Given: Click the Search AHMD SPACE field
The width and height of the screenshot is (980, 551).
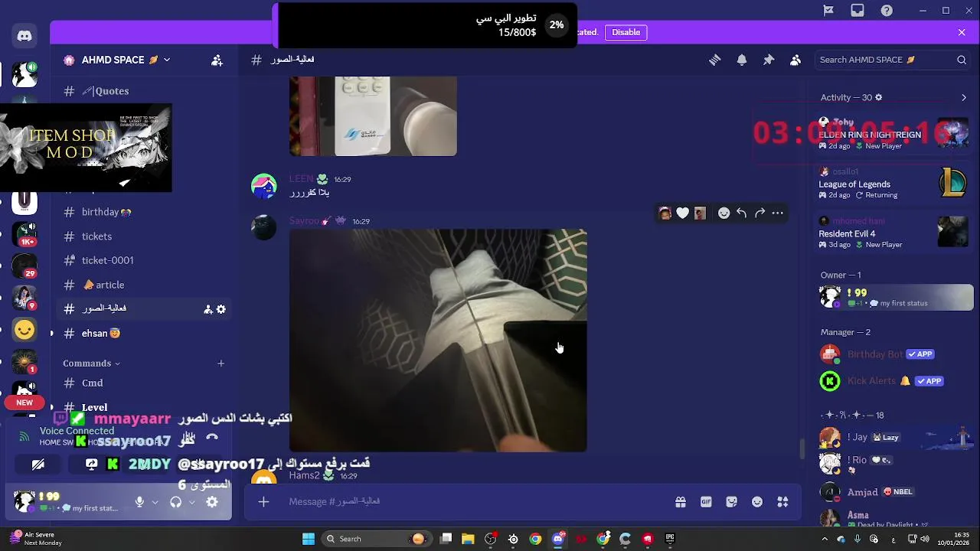Looking at the screenshot, I should pyautogui.click(x=893, y=60).
